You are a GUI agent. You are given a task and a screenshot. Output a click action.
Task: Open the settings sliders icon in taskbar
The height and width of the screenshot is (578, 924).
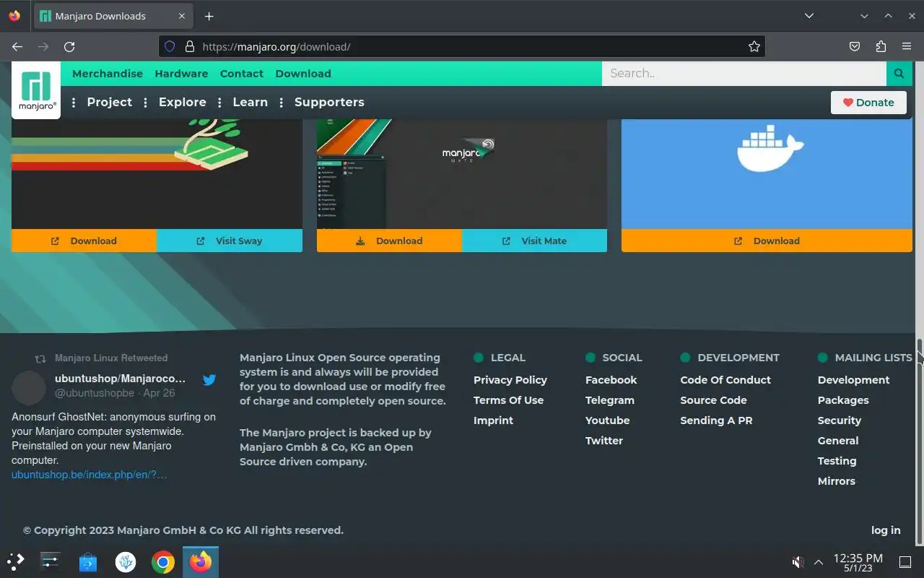click(50, 561)
